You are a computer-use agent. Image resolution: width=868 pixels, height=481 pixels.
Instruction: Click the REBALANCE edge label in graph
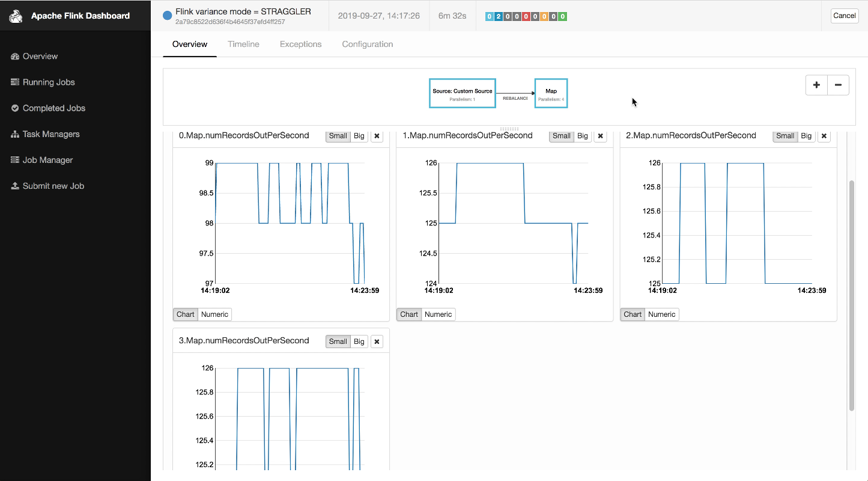515,98
